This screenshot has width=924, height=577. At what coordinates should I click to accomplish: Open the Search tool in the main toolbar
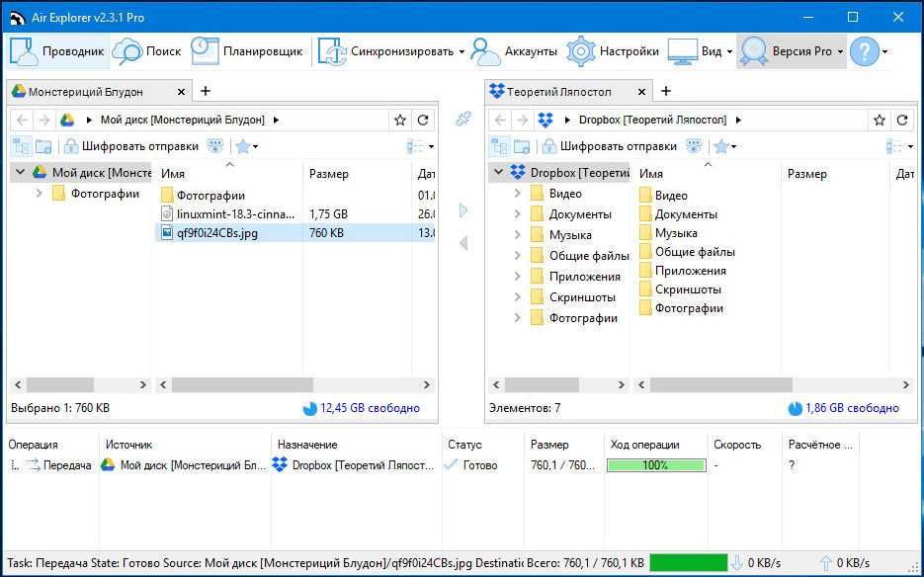click(x=146, y=51)
